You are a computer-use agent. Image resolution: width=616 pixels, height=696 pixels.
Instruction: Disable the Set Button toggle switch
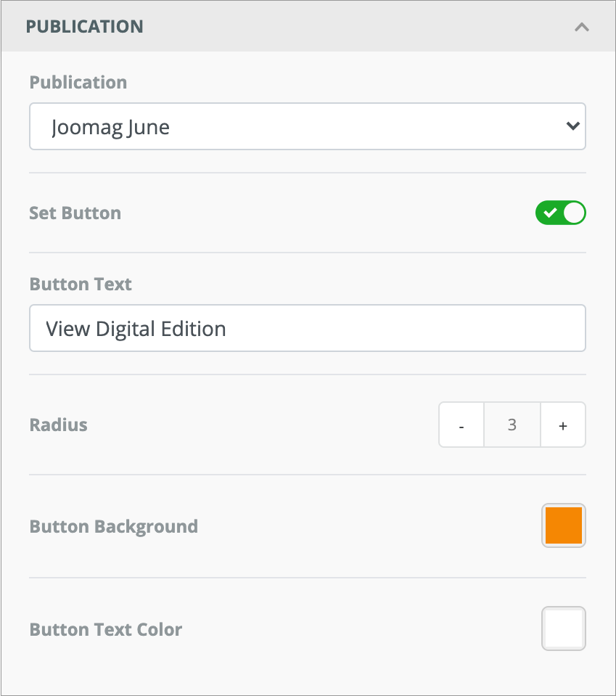click(x=560, y=213)
